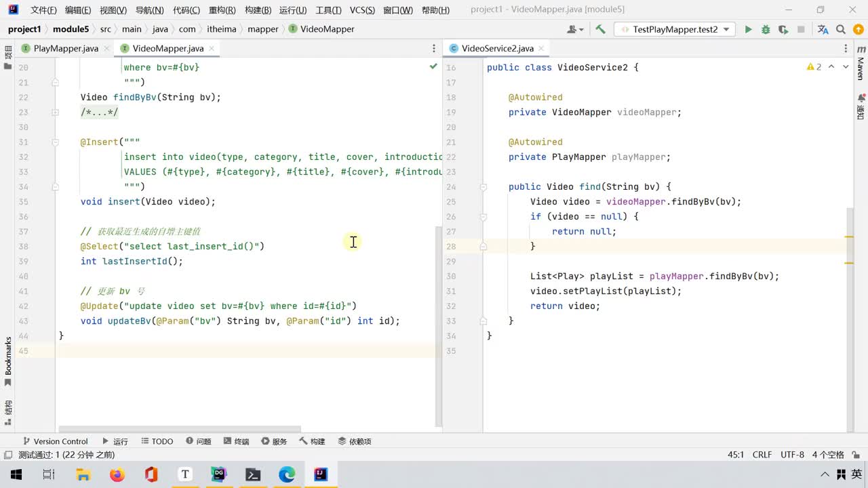Open the 帮助(H) menu
868x488 pixels.
(x=435, y=10)
